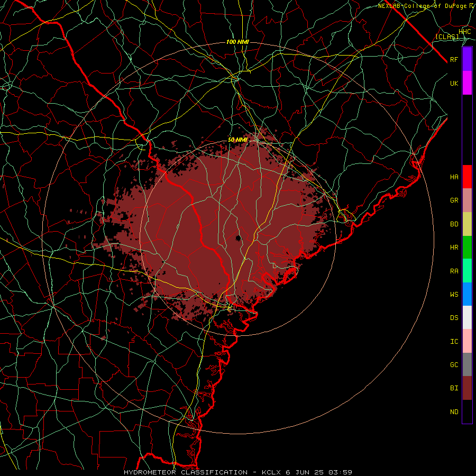The width and height of the screenshot is (476, 476).
Task: Click the [CLAS] units label
Action: (x=447, y=36)
